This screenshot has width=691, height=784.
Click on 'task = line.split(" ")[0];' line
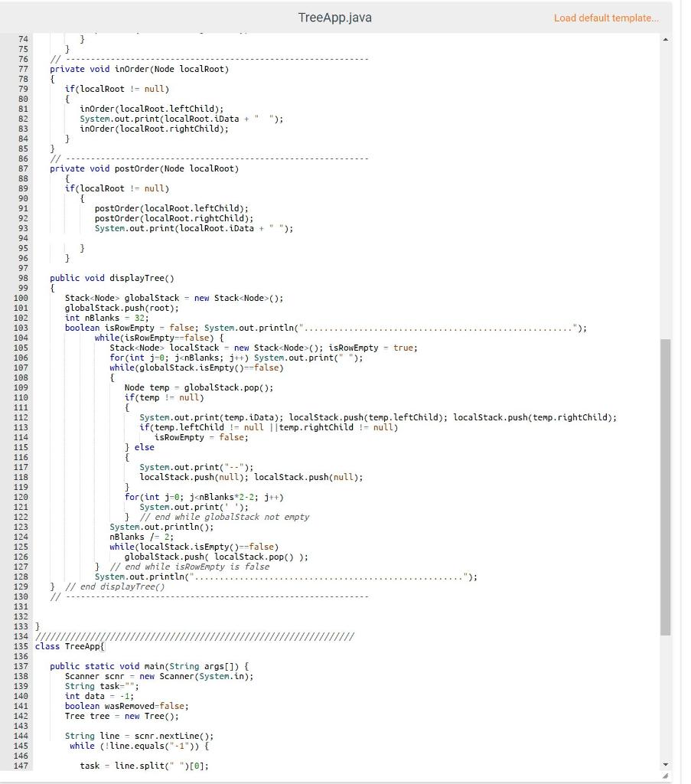point(144,766)
